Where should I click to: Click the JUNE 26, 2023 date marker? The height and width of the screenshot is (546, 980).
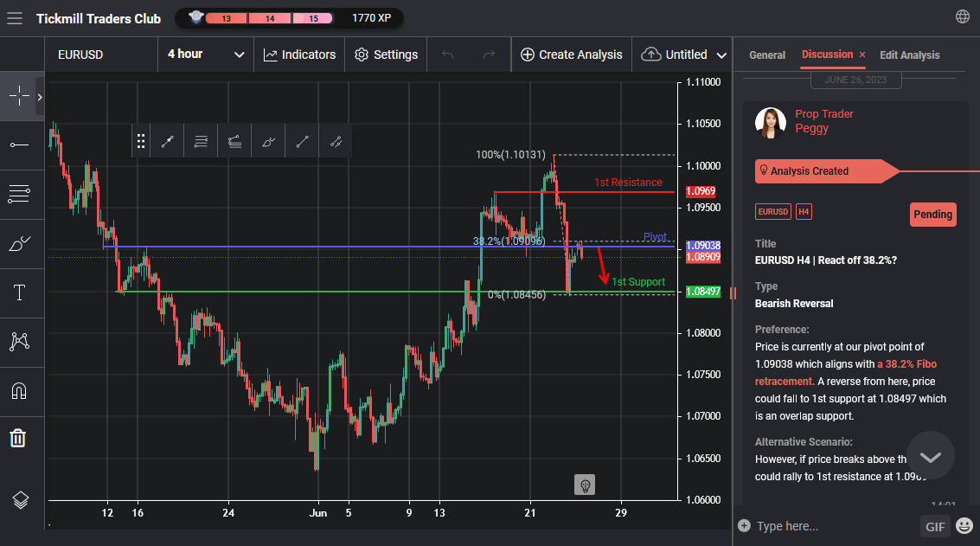pyautogui.click(x=855, y=80)
